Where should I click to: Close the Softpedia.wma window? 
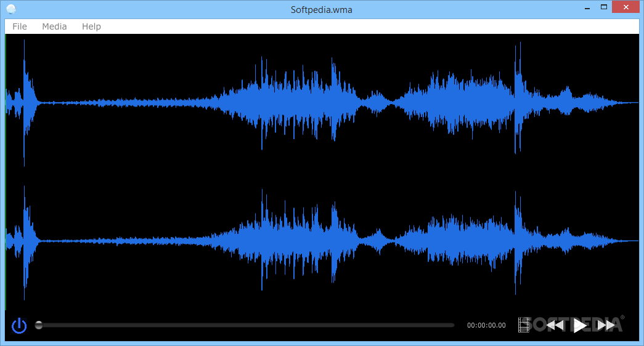point(626,7)
